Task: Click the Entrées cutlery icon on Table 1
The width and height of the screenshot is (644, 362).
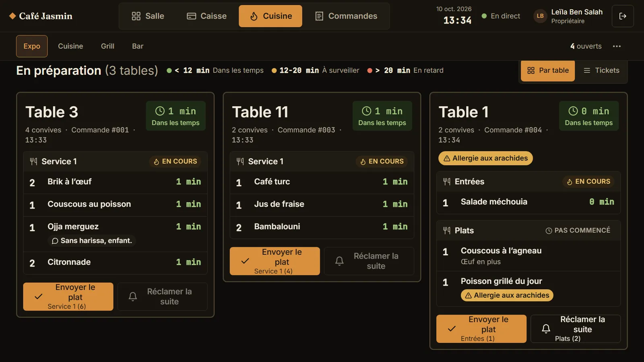Action: point(447,181)
